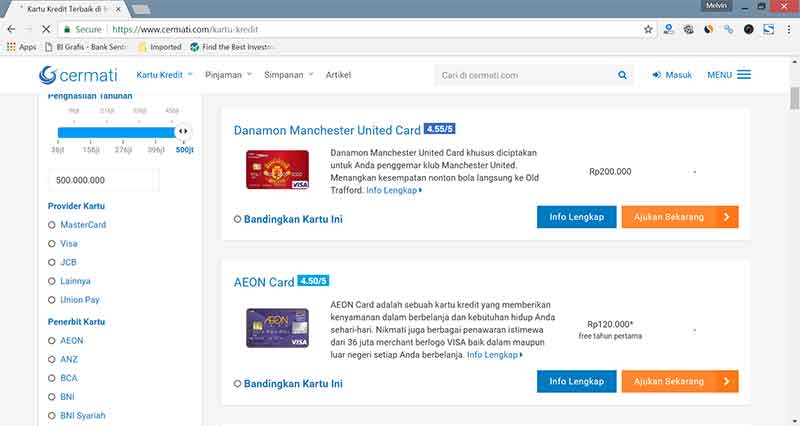Click the arrow on Ajukan Sekarang for AEON Card
The height and width of the screenshot is (426, 800).
click(x=726, y=381)
